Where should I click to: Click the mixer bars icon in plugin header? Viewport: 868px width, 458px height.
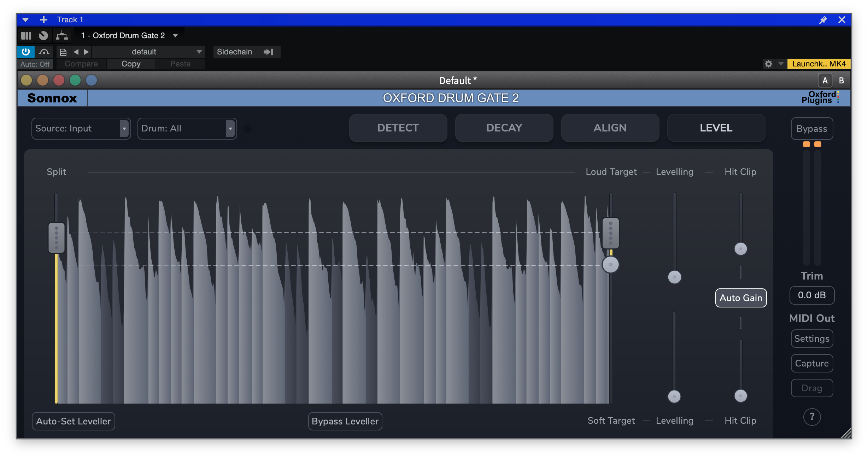(26, 36)
